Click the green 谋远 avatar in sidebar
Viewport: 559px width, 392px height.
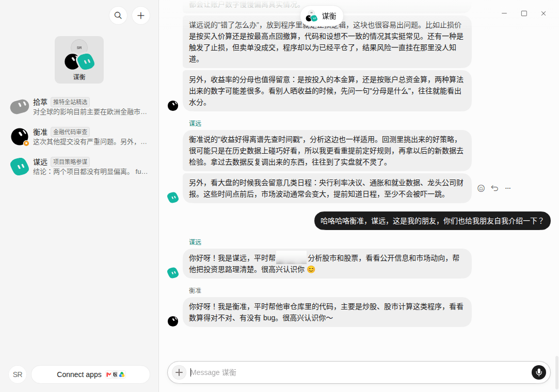coord(20,167)
